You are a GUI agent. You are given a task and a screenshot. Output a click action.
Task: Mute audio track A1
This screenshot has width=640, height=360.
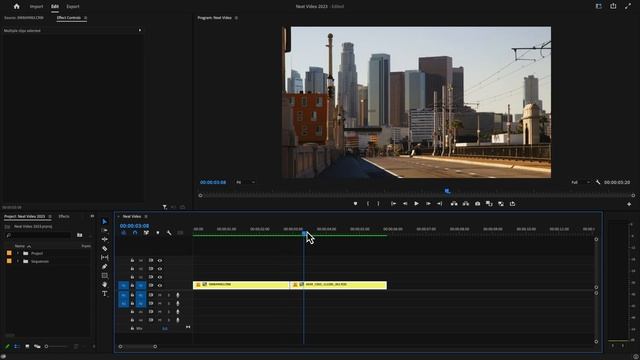160,295
